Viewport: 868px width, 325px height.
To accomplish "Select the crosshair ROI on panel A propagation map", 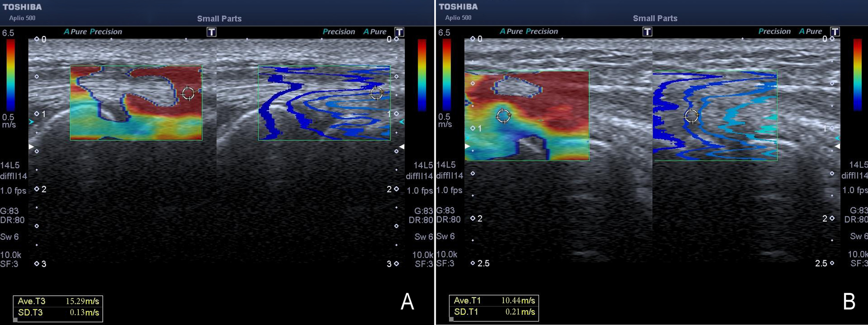I will (376, 93).
